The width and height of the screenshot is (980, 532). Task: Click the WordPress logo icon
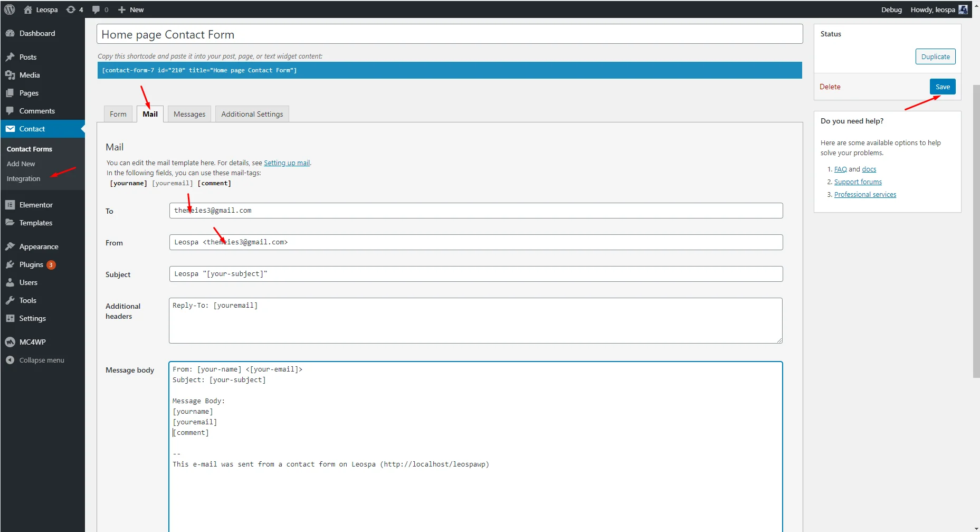tap(9, 9)
